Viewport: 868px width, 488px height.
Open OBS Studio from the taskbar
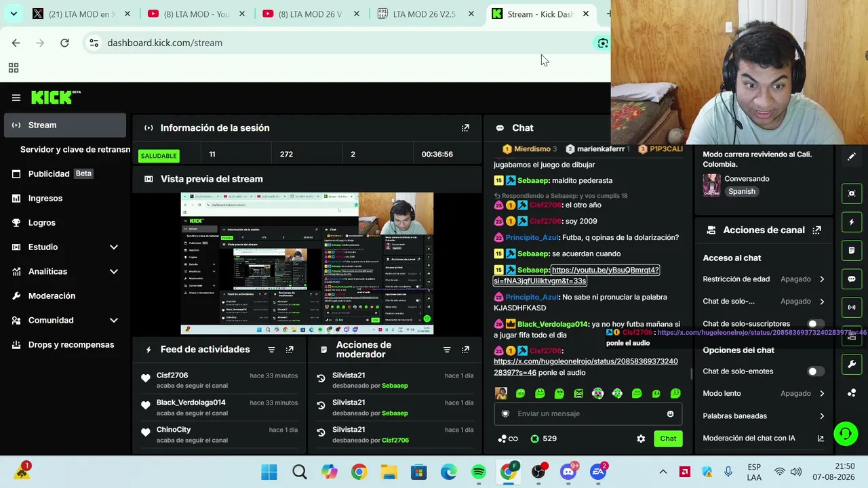[x=538, y=472]
